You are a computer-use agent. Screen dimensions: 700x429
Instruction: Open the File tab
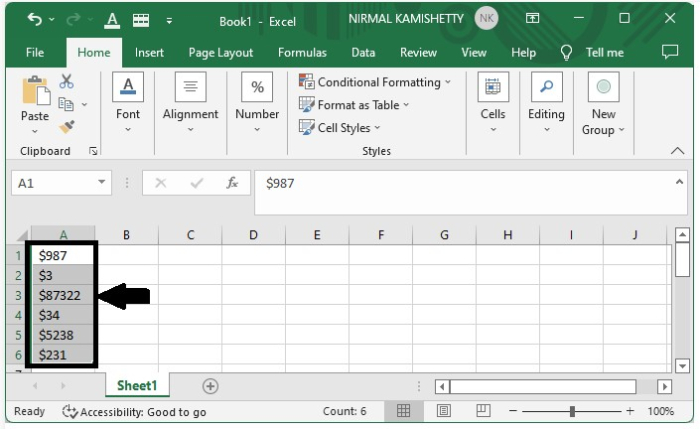tap(35, 53)
